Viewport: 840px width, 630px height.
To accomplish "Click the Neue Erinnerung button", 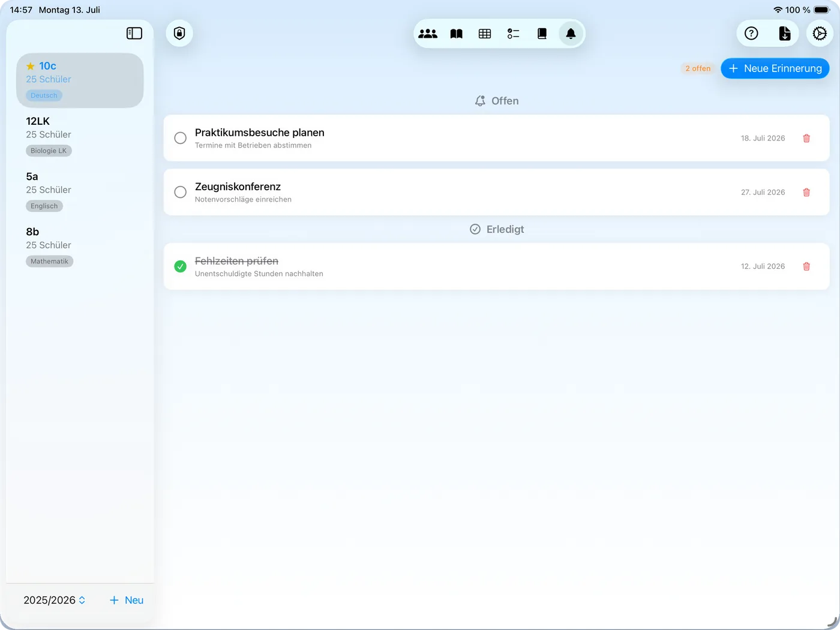I will tap(775, 68).
